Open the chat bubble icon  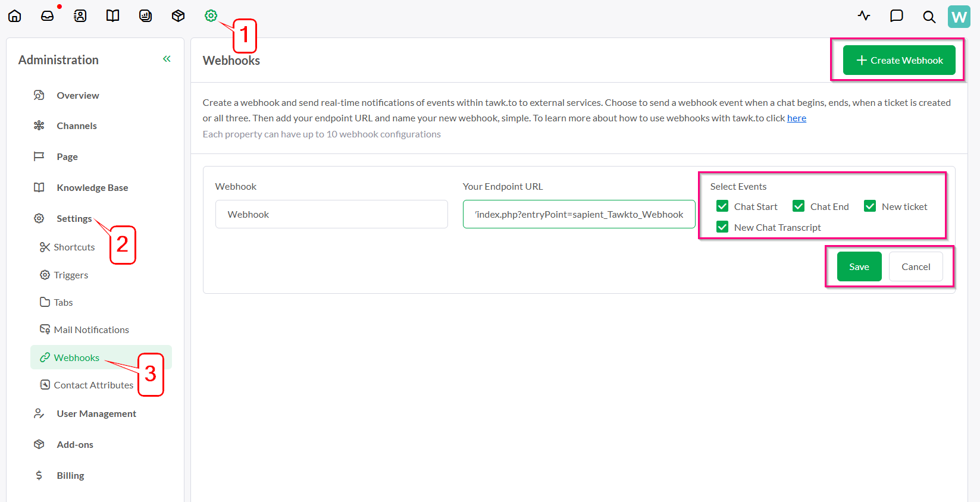coord(896,16)
